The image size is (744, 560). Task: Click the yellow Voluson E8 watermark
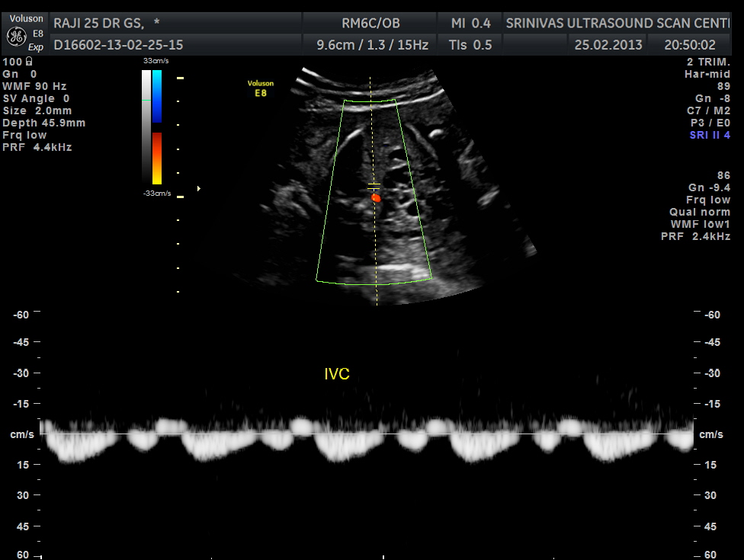[261, 88]
